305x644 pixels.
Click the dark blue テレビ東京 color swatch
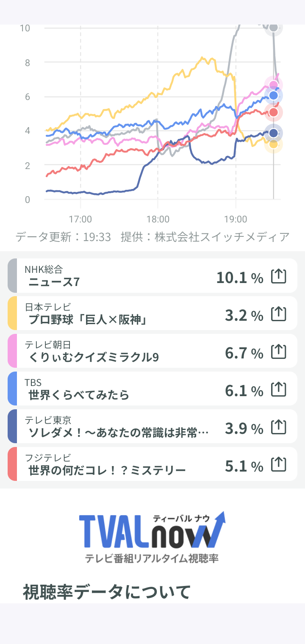click(12, 427)
